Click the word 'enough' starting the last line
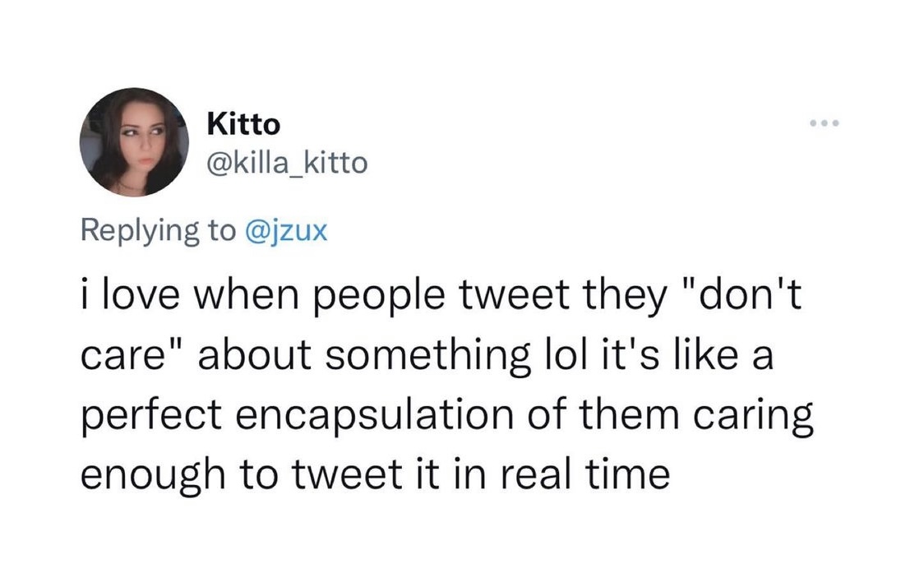This screenshot has height=587, width=924. (x=153, y=475)
